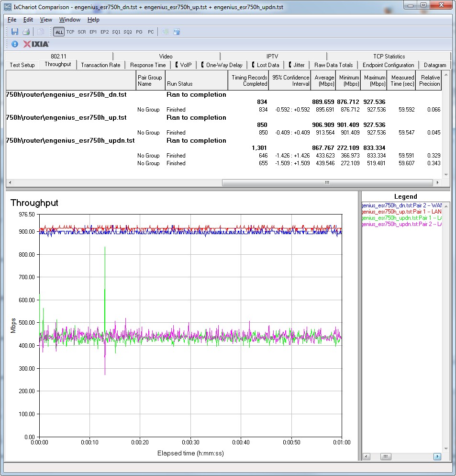Toggle the TCP filter button
This screenshot has width=456, height=476.
pyautogui.click(x=70, y=32)
